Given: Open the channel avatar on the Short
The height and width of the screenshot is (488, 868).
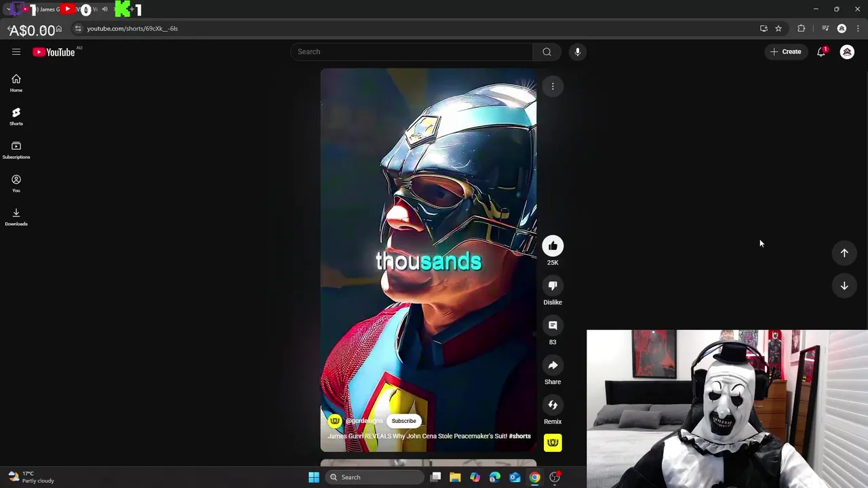Looking at the screenshot, I should (x=334, y=421).
